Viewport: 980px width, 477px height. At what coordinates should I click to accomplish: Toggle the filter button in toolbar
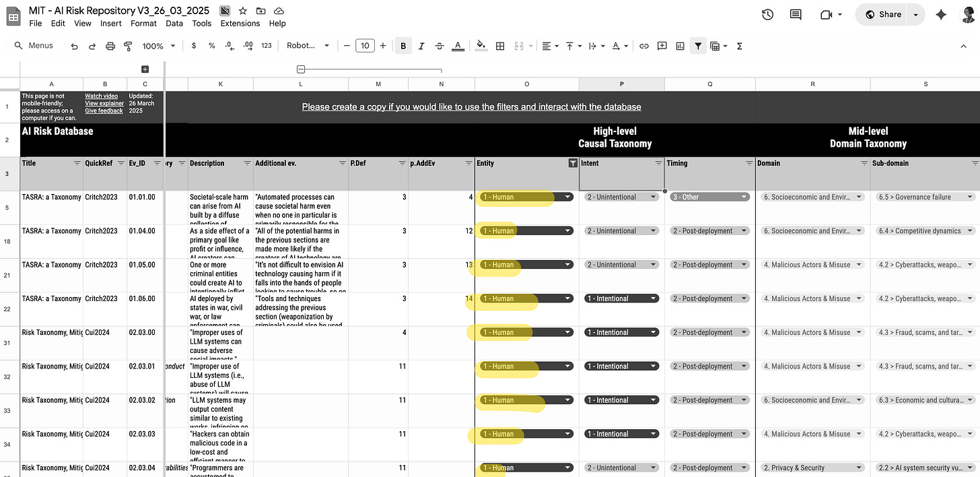click(699, 46)
